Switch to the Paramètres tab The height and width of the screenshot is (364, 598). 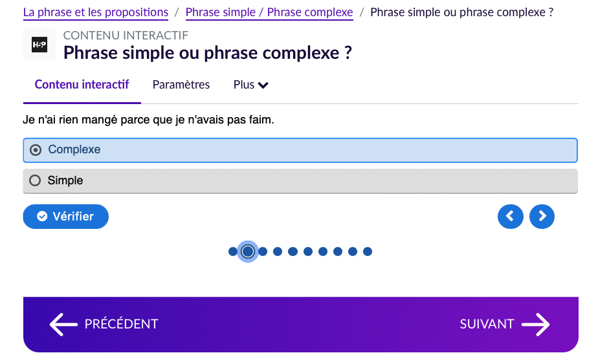[x=181, y=85]
